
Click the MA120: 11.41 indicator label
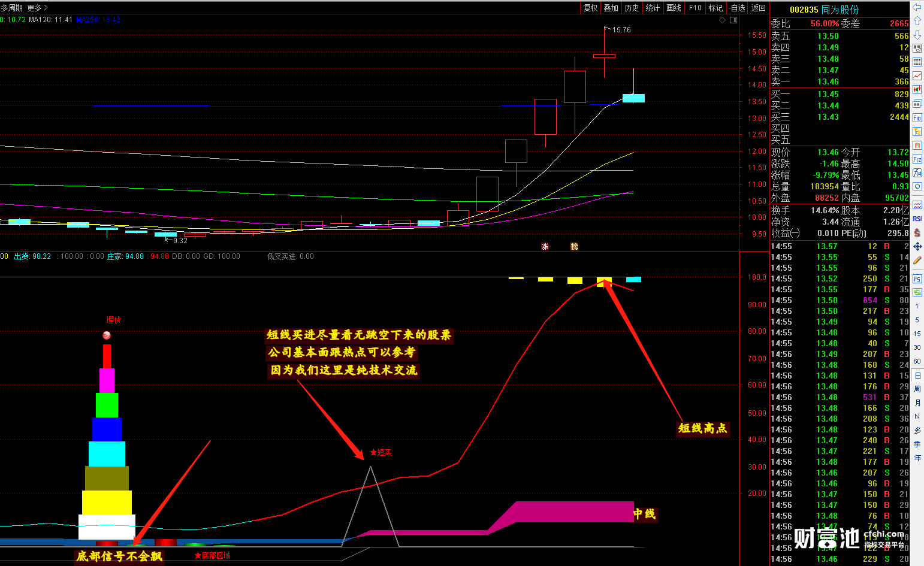click(x=50, y=20)
